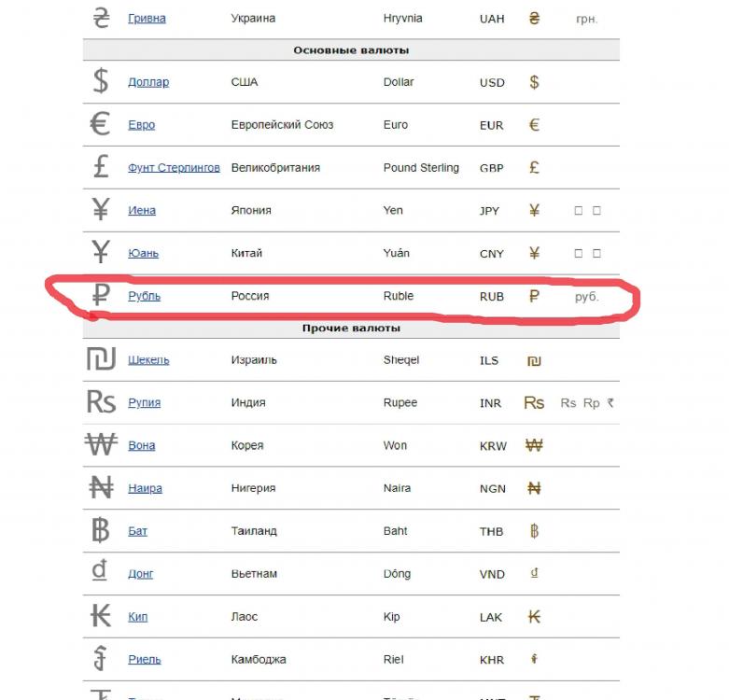
Task: Click the large Hryvnia symbol icon
Action: [x=101, y=18]
